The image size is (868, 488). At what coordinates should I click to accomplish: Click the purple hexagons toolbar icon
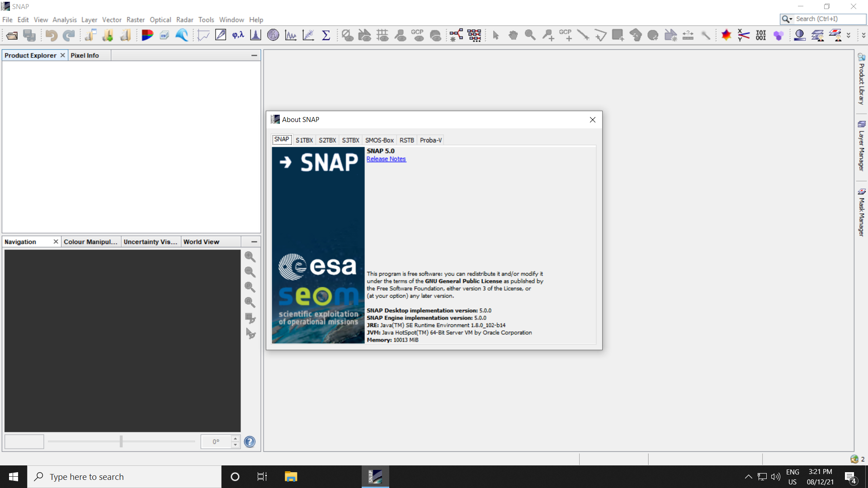778,35
